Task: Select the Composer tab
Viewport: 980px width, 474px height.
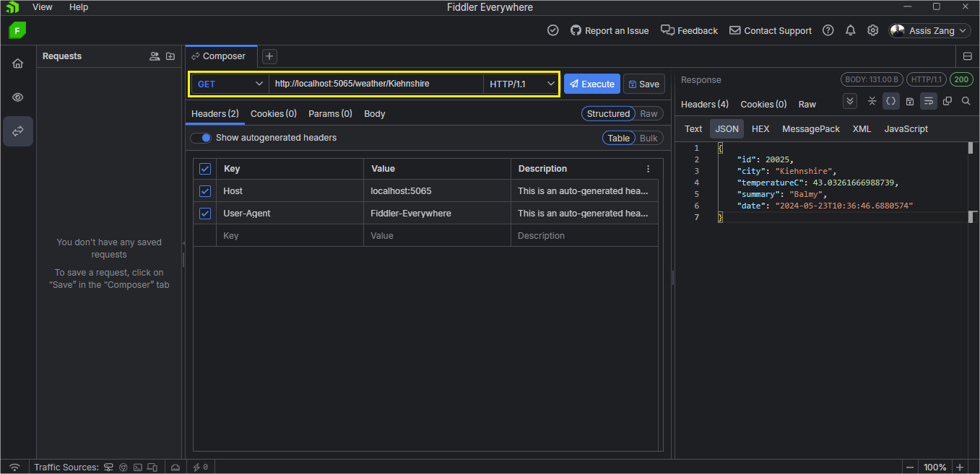Action: (221, 56)
